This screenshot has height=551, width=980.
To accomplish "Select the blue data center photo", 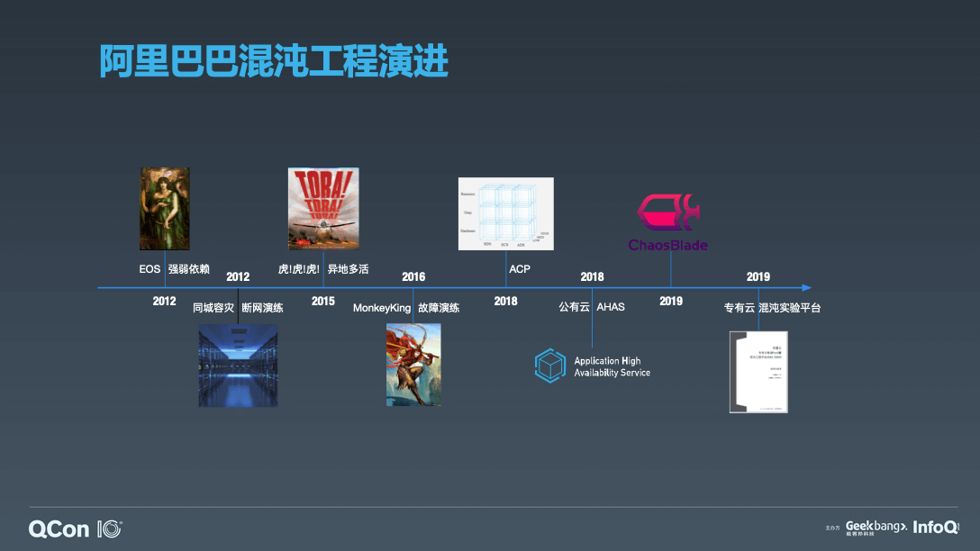I will point(238,366).
